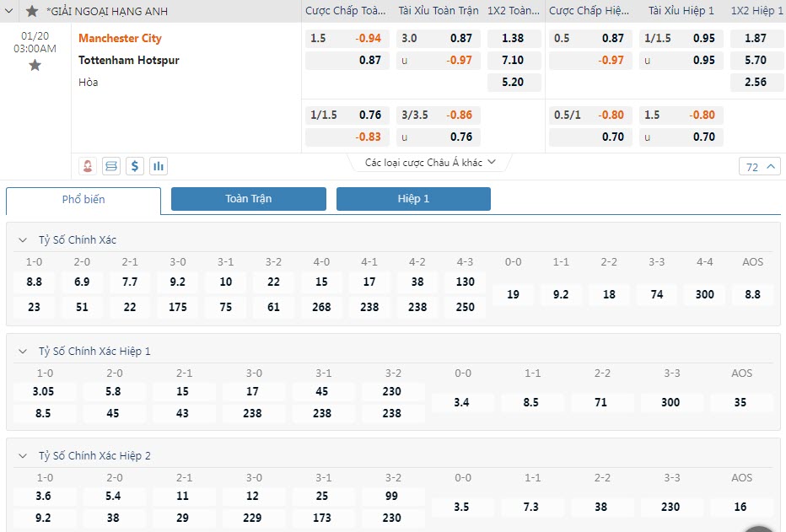
Task: Favorite the Manchester City match star
Action: [x=35, y=65]
